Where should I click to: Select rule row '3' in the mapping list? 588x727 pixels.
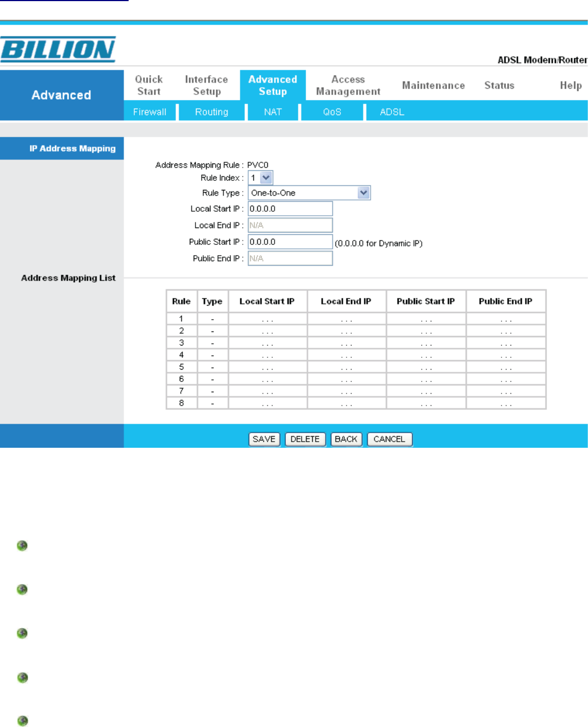tap(356, 343)
